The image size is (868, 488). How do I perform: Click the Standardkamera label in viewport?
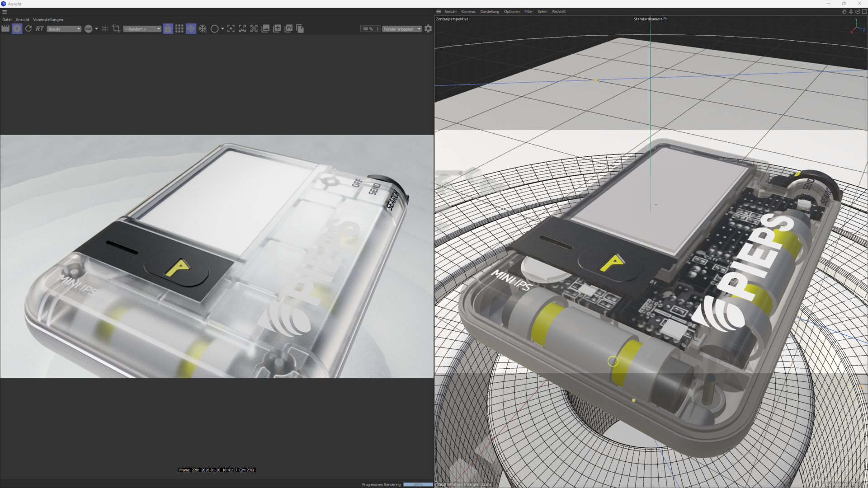[x=648, y=19]
